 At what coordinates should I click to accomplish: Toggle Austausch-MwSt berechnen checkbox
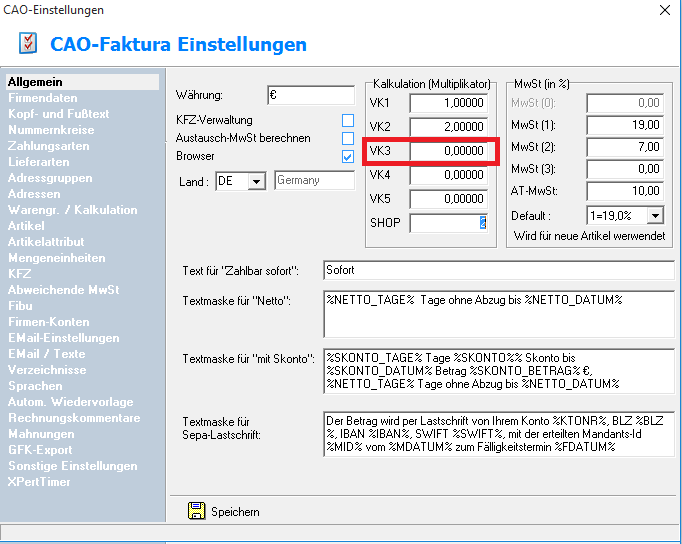348,138
